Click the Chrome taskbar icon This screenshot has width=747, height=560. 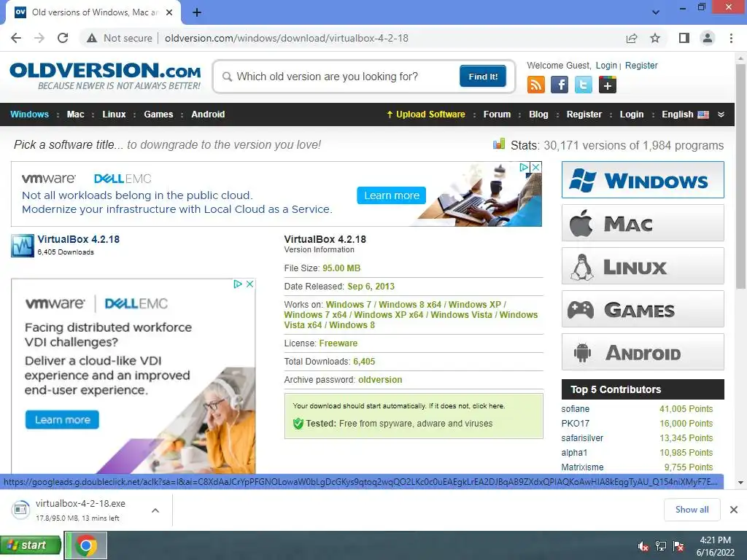tap(86, 545)
